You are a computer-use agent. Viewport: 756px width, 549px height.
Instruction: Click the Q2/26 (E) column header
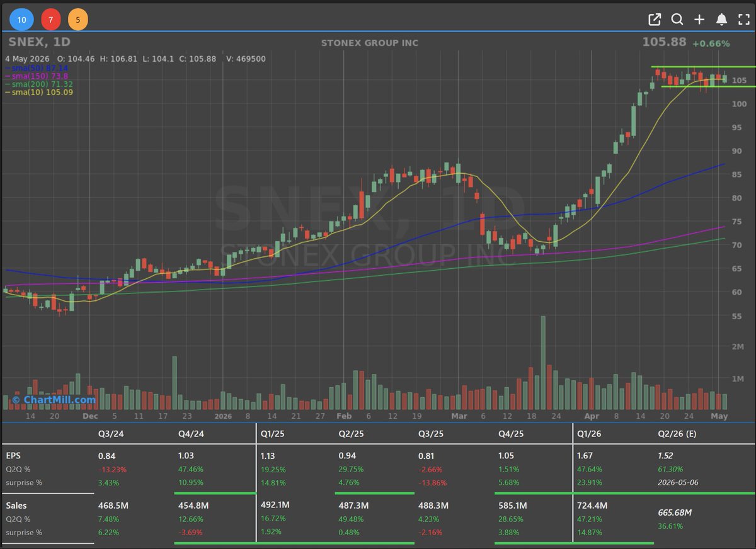(x=676, y=434)
